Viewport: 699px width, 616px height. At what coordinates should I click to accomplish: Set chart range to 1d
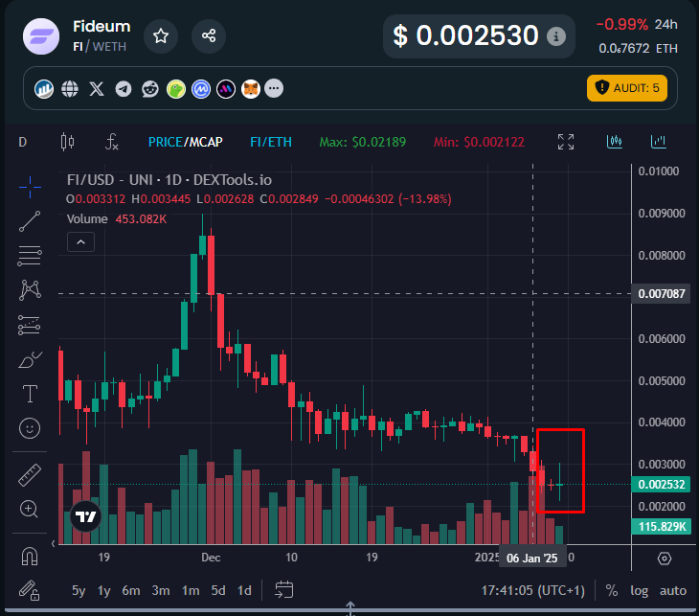pos(244,590)
